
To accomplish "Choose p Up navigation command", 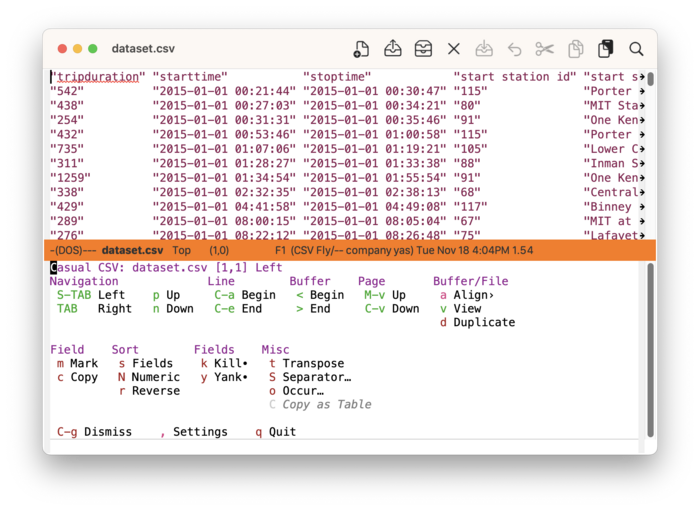I will coord(166,295).
